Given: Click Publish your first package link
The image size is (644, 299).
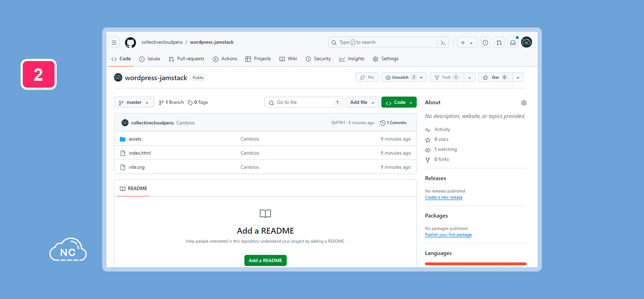Looking at the screenshot, I should pos(448,235).
